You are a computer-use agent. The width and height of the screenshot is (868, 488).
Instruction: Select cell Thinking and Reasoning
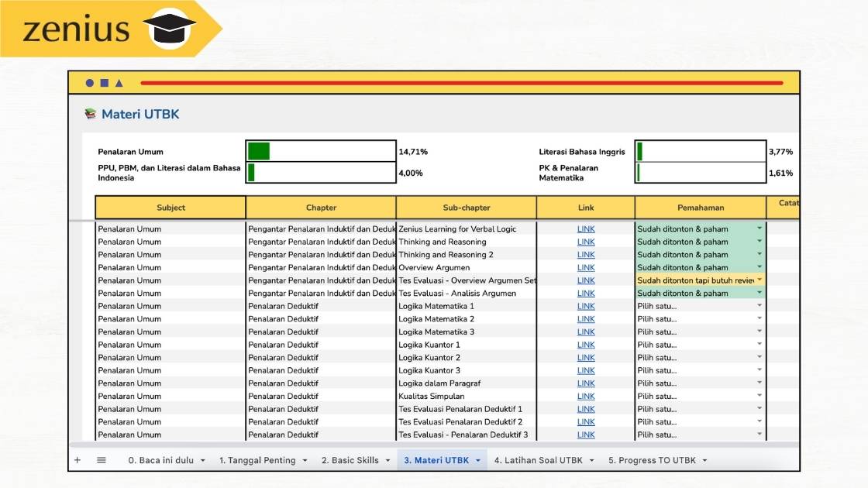(x=466, y=242)
